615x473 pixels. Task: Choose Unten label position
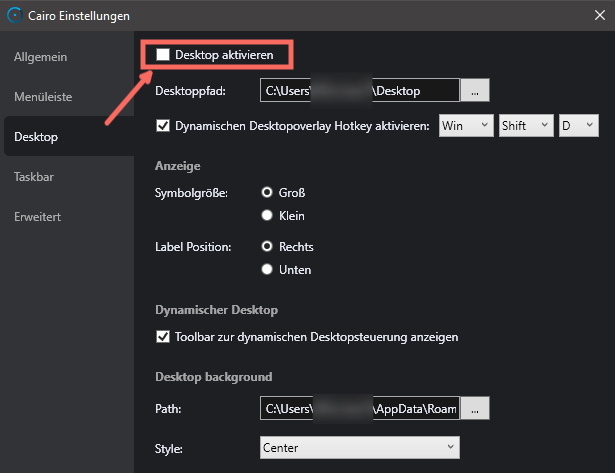tap(267, 269)
